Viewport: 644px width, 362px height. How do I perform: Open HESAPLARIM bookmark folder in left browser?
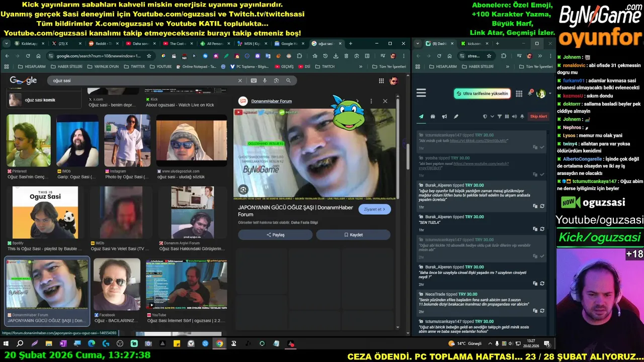[32, 66]
